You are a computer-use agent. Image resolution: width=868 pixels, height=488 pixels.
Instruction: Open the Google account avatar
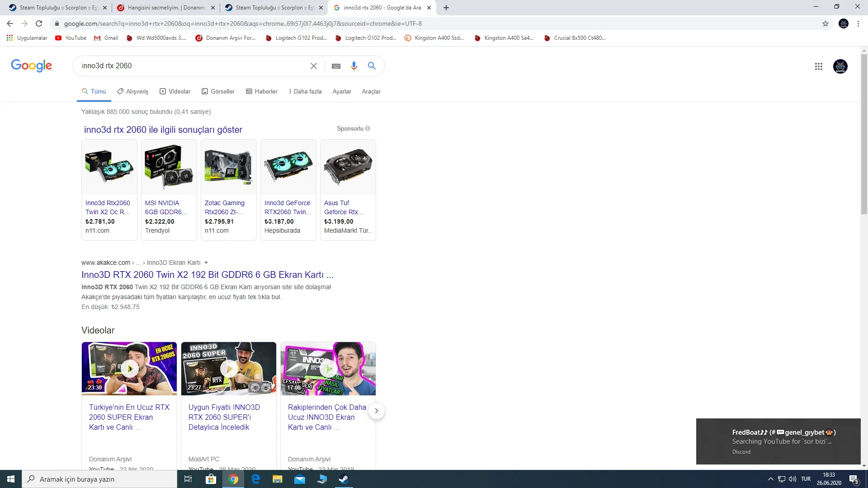[840, 66]
